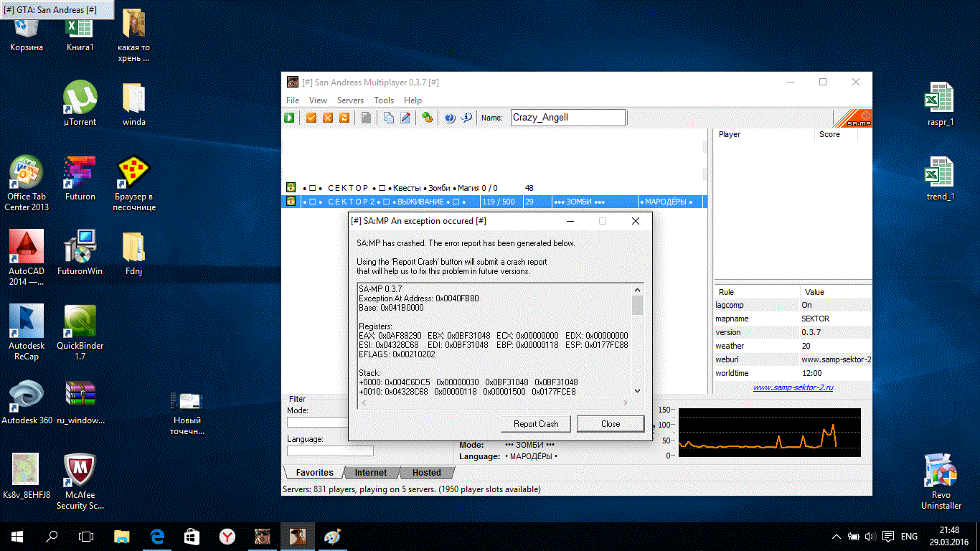
Task: Open the Autodesk ReCap desktop shortcut
Action: (27, 333)
